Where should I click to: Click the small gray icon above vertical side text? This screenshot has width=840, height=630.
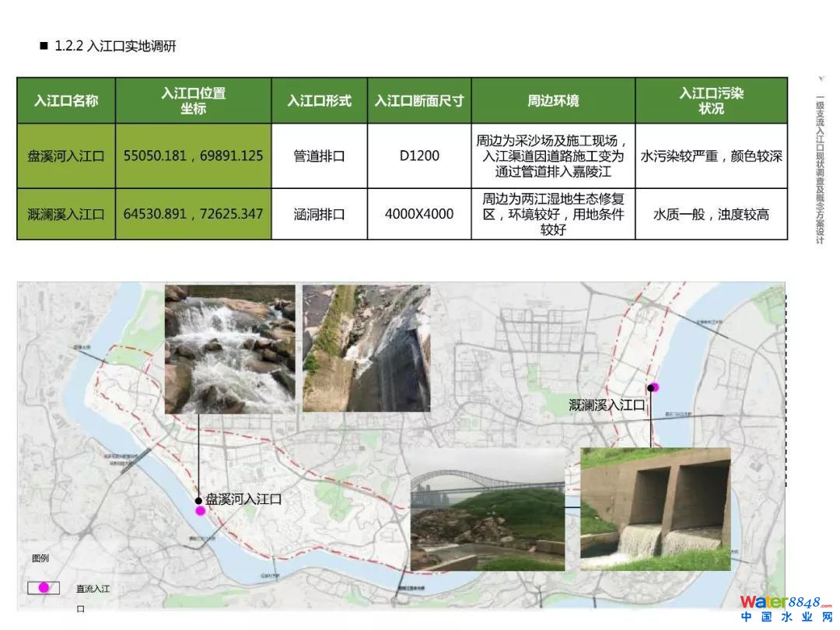tap(821, 79)
